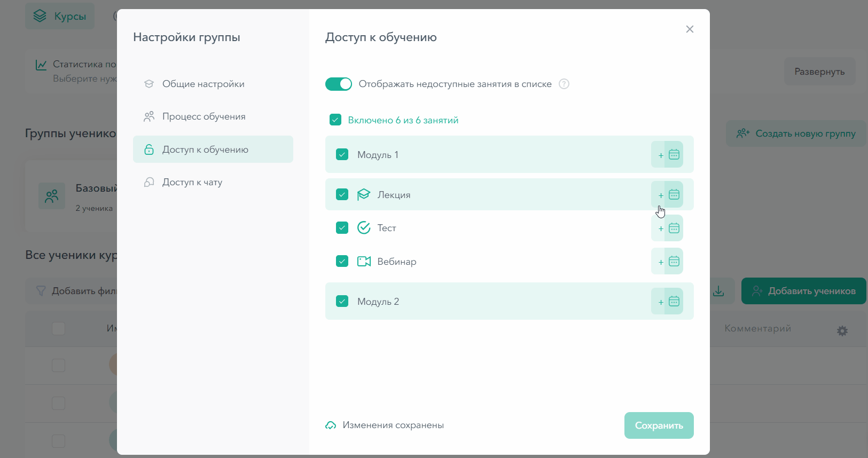Add schedule date for Лекция
868x458 pixels.
[x=667, y=194]
